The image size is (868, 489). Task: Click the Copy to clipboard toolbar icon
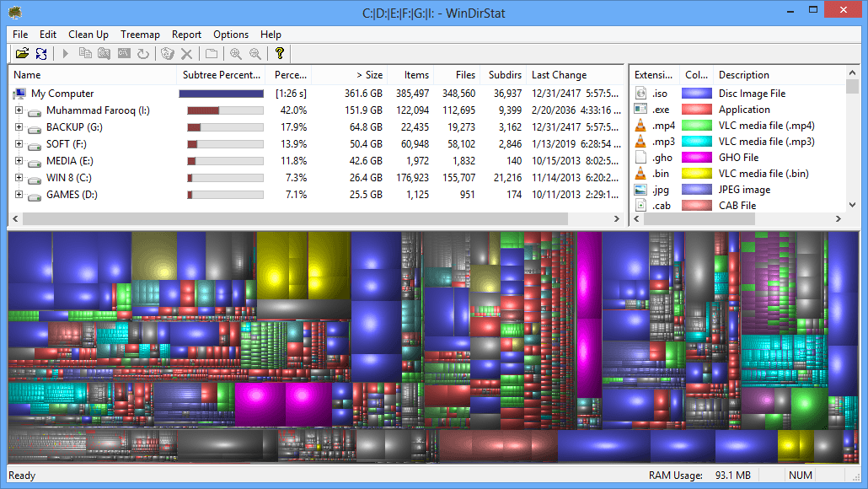85,54
